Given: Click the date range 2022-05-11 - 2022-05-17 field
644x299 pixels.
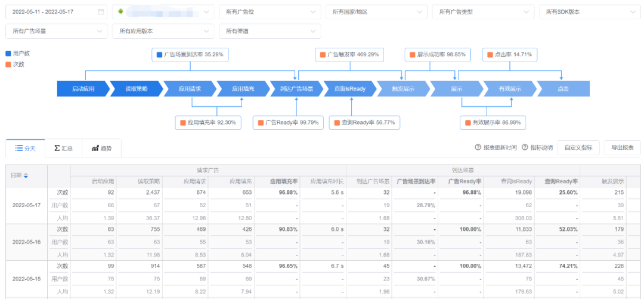Looking at the screenshot, I should (51, 11).
